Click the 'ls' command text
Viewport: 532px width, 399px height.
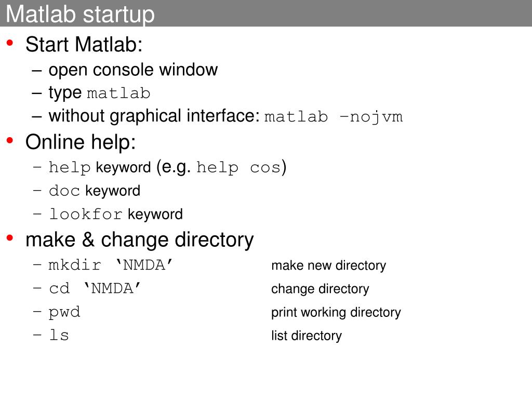pyautogui.click(x=59, y=335)
